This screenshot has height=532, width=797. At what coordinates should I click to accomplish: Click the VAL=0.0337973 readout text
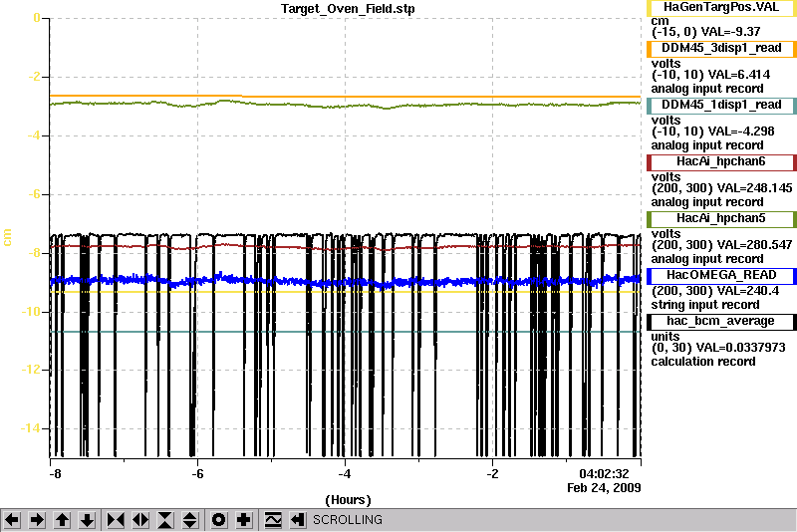coord(740,348)
